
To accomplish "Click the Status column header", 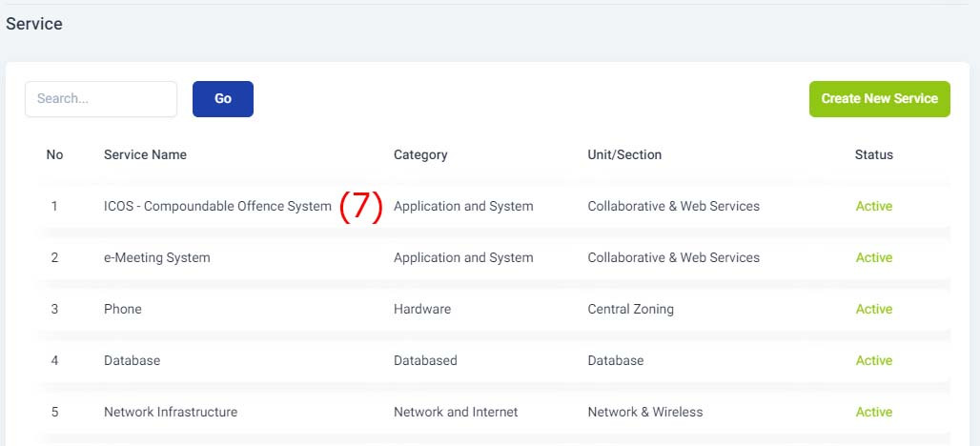I will [874, 155].
